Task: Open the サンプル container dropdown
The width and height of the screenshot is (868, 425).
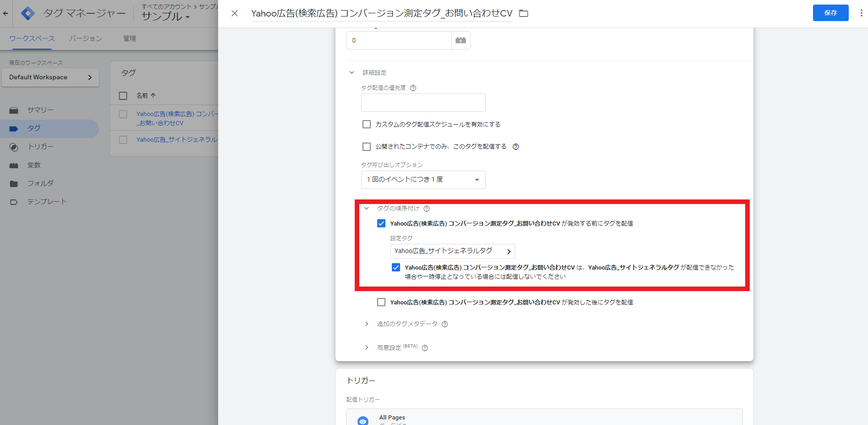Action: [165, 17]
